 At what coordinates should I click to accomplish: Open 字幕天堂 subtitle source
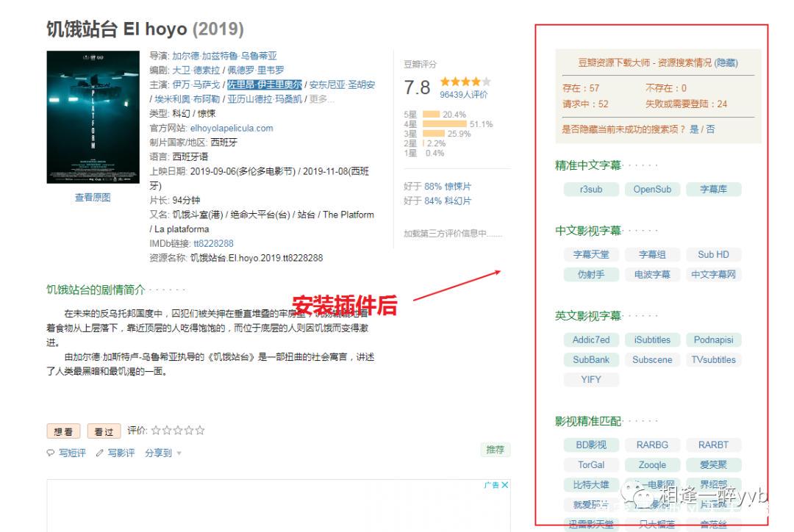(591, 255)
